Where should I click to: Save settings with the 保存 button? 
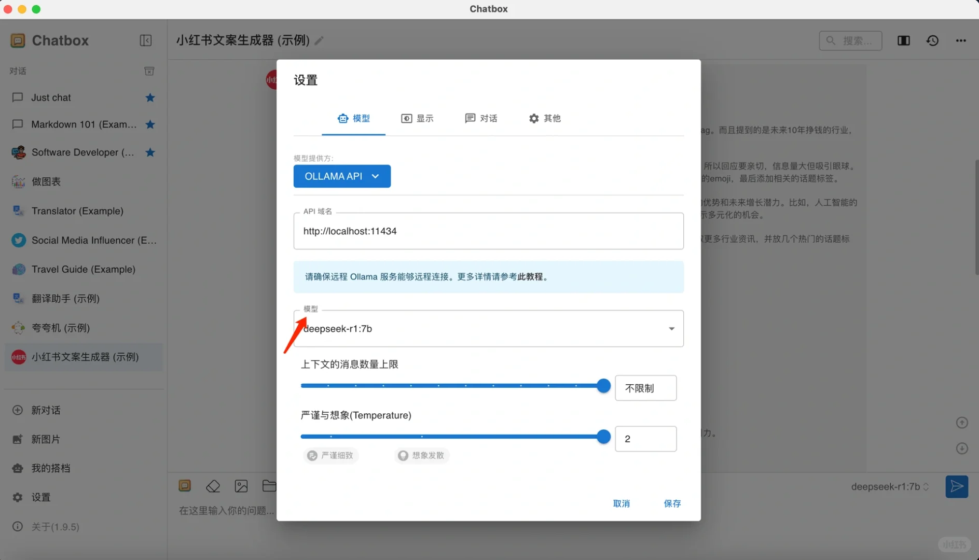pos(672,503)
